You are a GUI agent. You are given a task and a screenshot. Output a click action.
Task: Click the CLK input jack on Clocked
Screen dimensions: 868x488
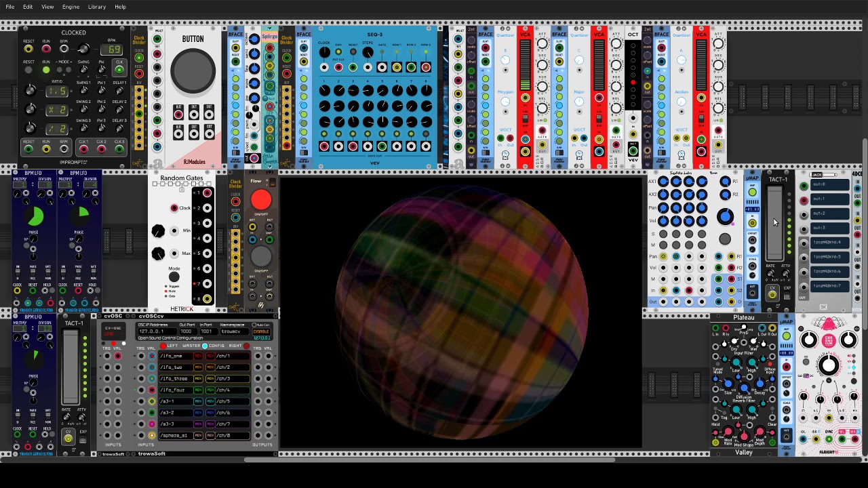click(x=119, y=69)
